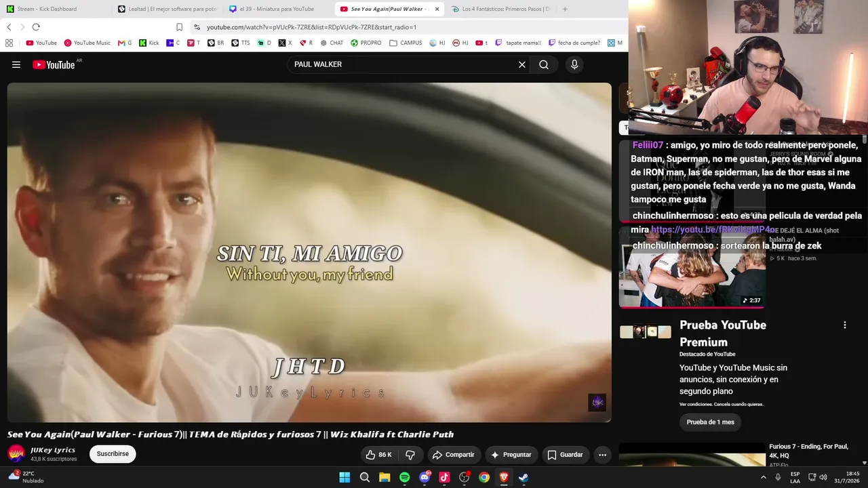Reload the current page
Viewport: 868px width, 488px height.
[36, 27]
